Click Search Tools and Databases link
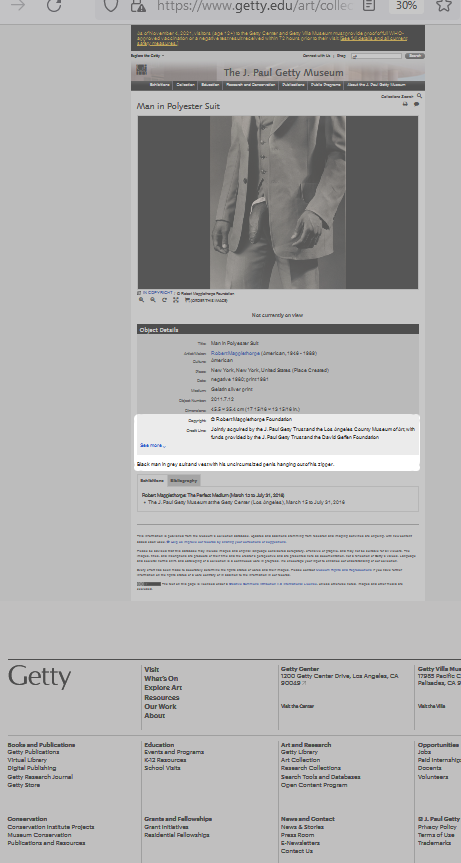Image resolution: width=461 pixels, height=863 pixels. [321, 777]
